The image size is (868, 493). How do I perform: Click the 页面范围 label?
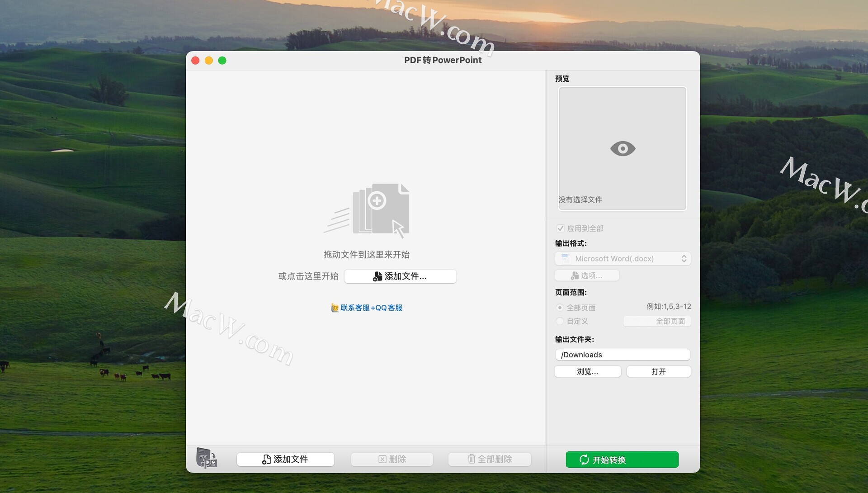tap(571, 292)
